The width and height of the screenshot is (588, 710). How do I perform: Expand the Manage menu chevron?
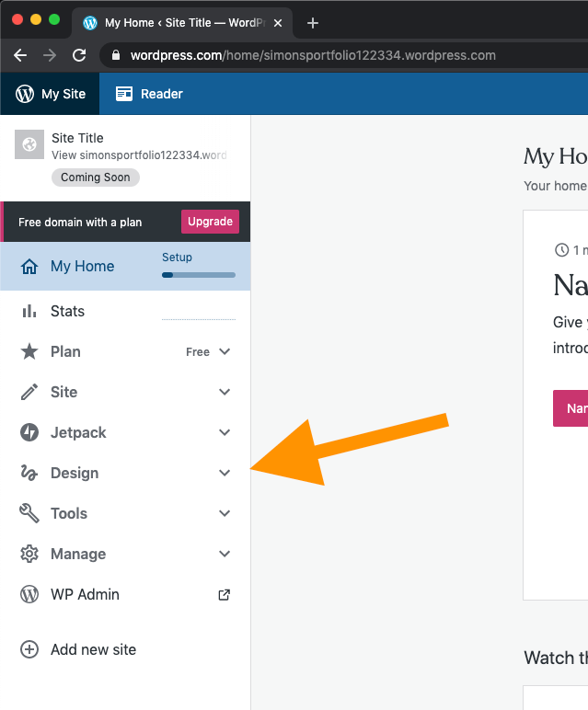[225, 554]
